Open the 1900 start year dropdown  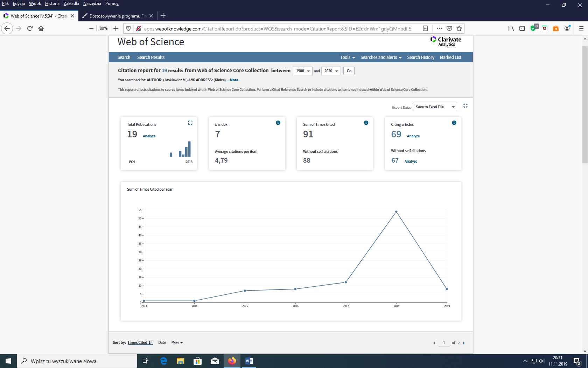click(x=302, y=71)
